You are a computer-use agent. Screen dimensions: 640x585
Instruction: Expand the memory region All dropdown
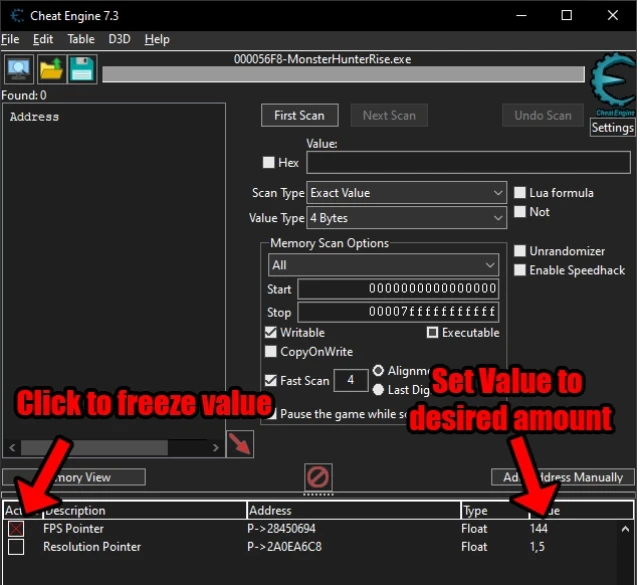coord(383,265)
